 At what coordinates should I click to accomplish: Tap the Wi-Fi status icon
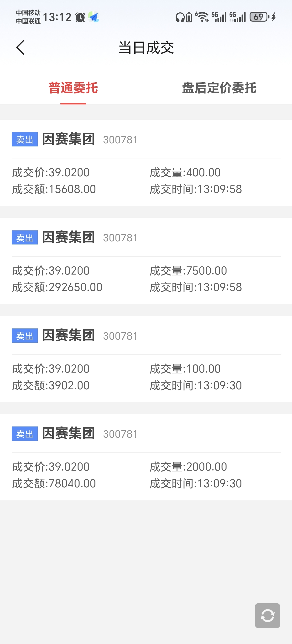pyautogui.click(x=202, y=17)
